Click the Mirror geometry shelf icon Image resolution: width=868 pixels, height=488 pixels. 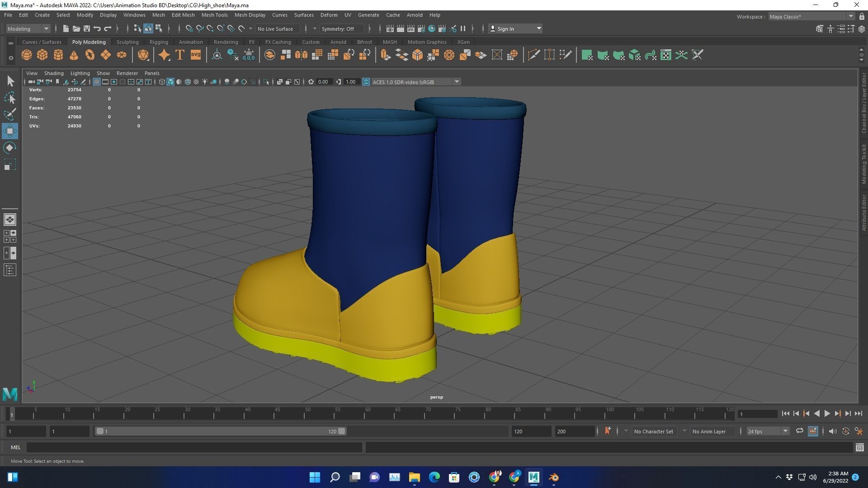(x=301, y=55)
